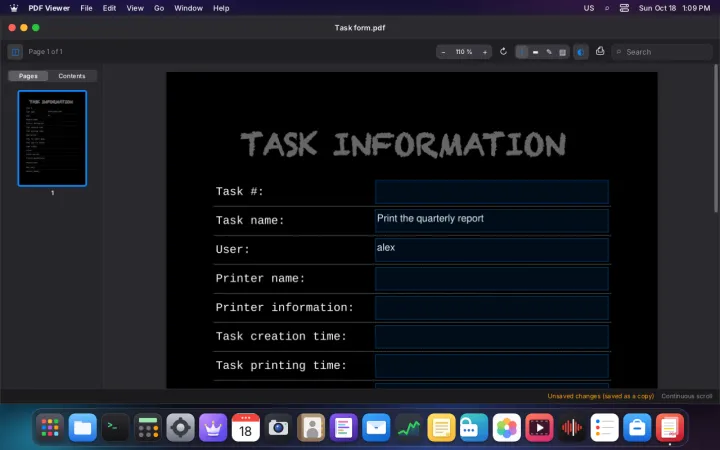Open Launchpad from the dock

click(50, 428)
